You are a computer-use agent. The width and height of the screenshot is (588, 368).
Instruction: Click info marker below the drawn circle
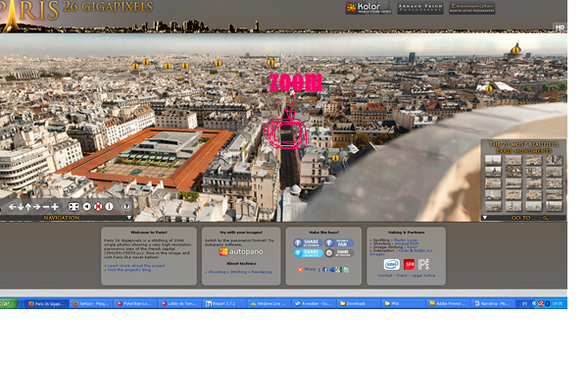point(335,158)
